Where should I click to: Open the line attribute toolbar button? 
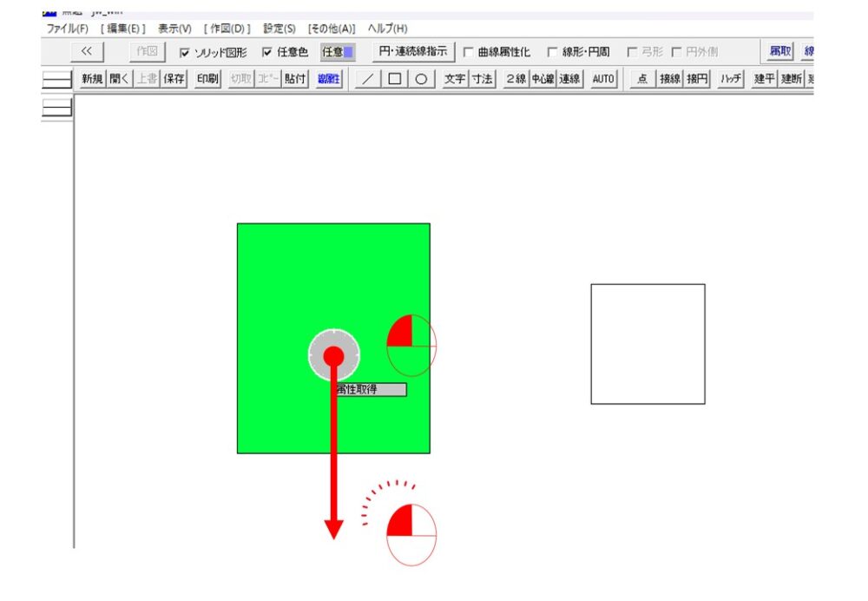pyautogui.click(x=330, y=79)
